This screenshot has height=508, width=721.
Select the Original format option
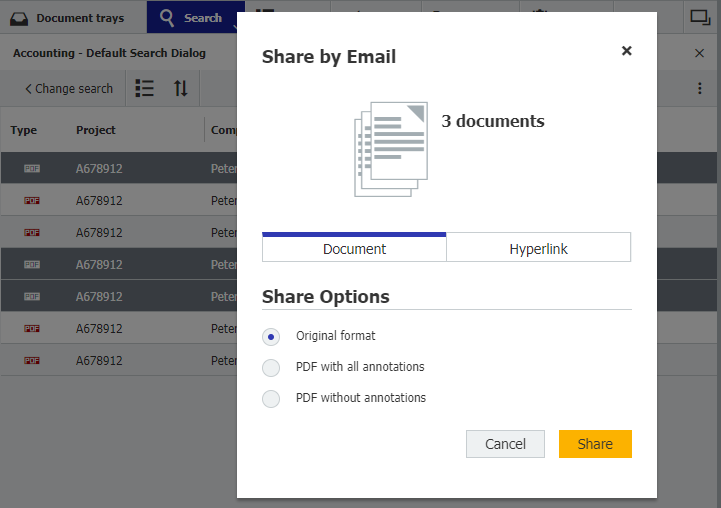point(271,337)
